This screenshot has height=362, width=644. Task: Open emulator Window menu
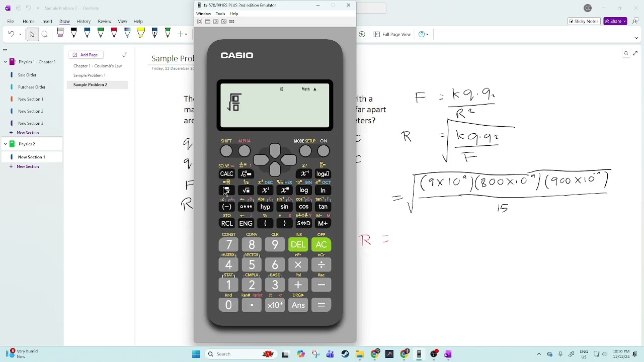(204, 14)
